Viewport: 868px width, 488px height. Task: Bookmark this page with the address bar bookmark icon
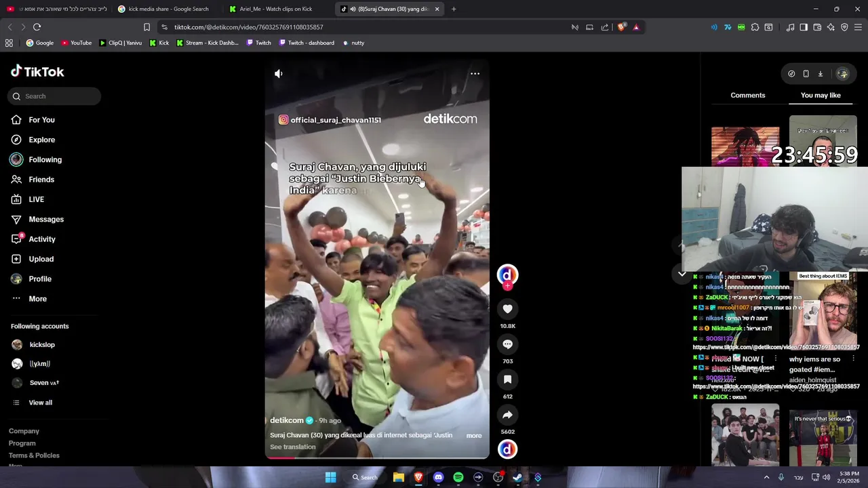tap(146, 27)
